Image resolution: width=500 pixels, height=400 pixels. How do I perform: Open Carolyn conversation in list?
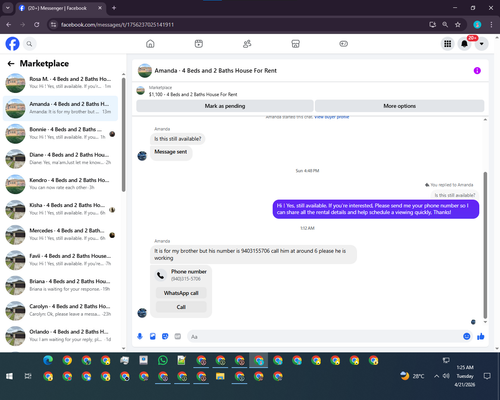(x=60, y=311)
